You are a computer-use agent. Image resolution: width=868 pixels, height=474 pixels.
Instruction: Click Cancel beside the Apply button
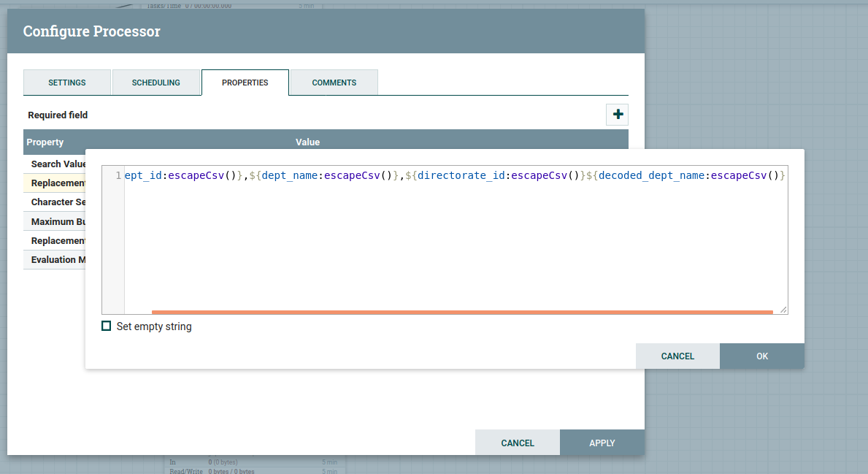[x=518, y=443]
